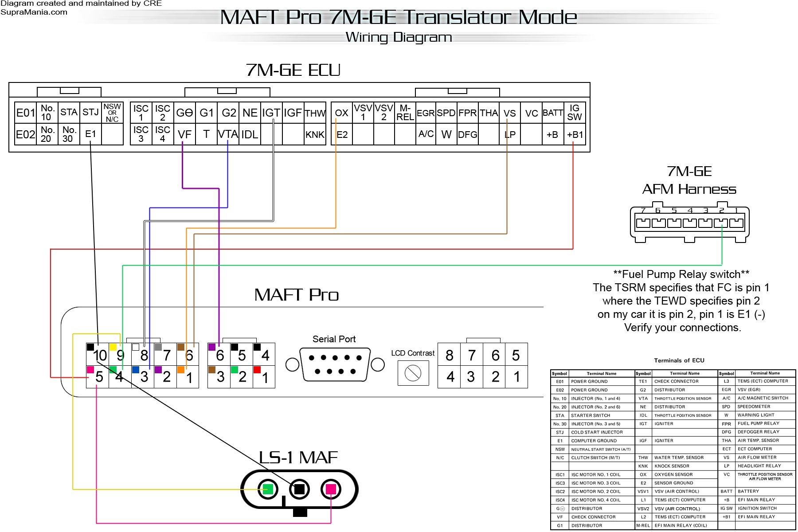Screen dimensions: 798x532
Task: Click the black square on MAFT pin 10
Action: [90, 347]
